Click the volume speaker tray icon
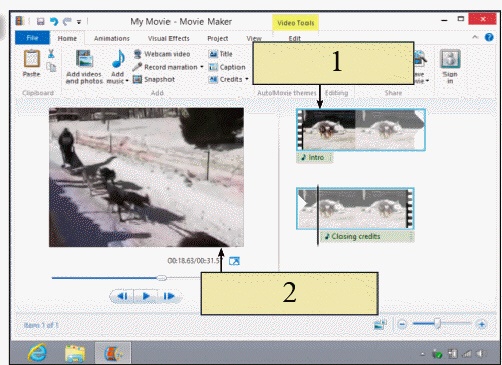The height and width of the screenshot is (365, 502). point(480,354)
